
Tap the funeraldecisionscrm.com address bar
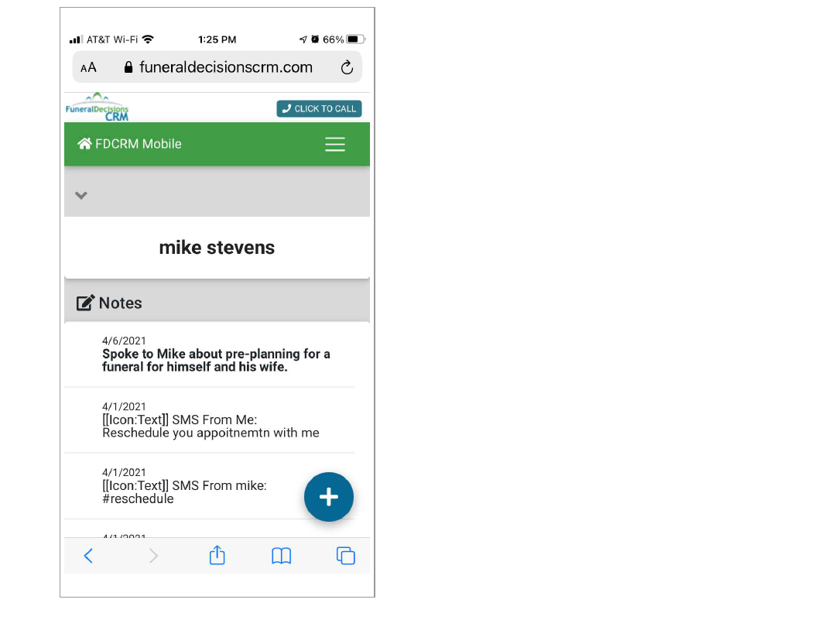click(225, 68)
